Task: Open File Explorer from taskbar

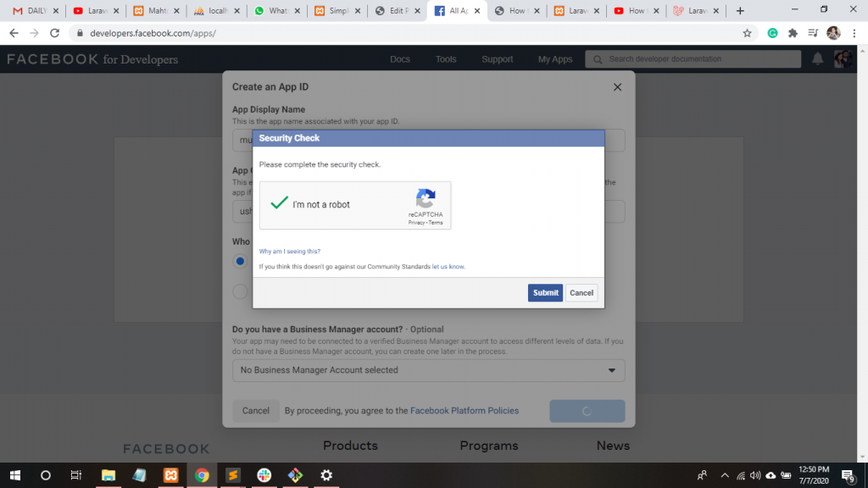Action: coord(108,475)
